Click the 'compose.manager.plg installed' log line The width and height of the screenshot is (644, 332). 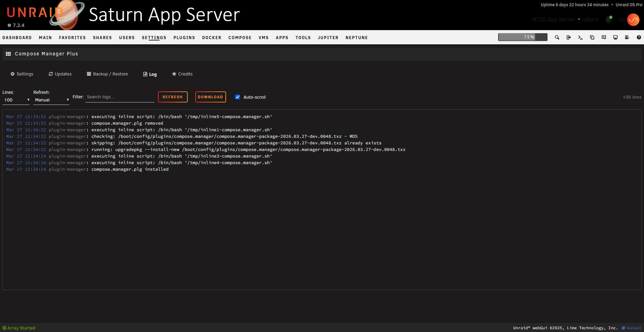point(87,169)
